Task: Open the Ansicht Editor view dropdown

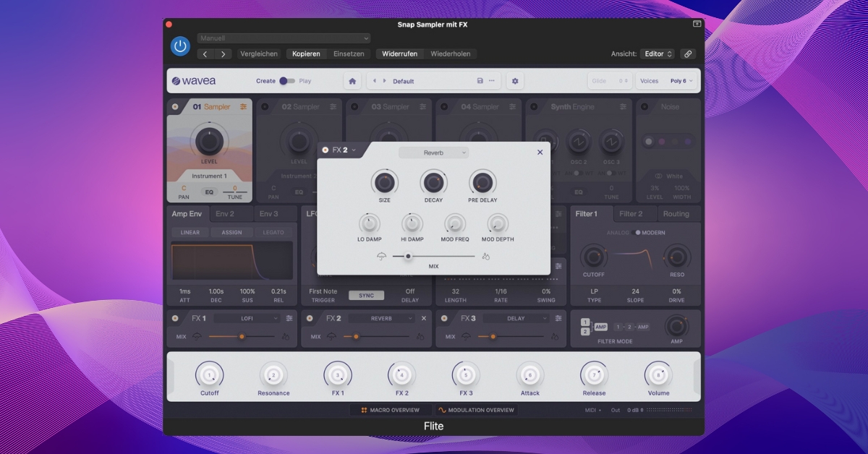Action: tap(658, 53)
